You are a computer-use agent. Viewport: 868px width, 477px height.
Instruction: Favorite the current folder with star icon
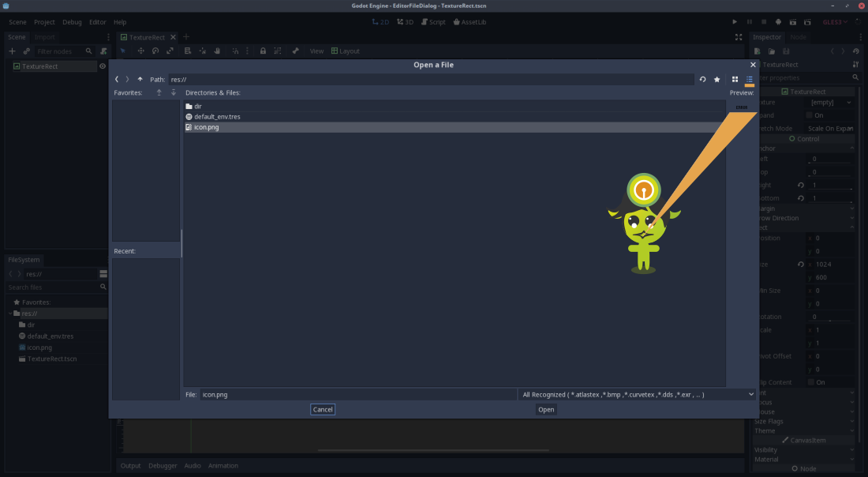pos(716,79)
